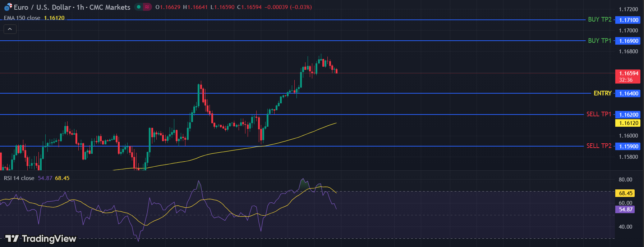Click the blue 1.15900 price axis tag
Screen dimensions: 644x247
(x=628, y=147)
